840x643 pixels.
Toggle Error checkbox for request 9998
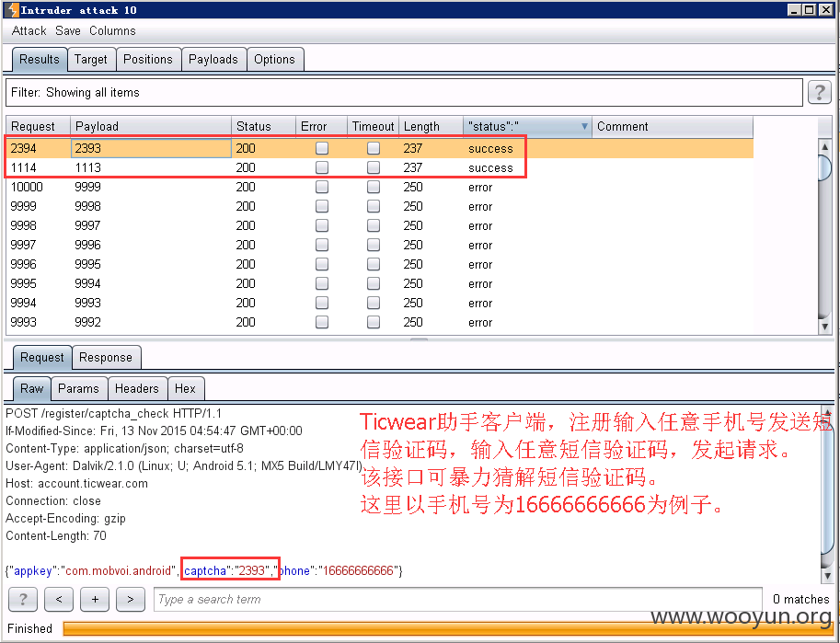tap(322, 225)
